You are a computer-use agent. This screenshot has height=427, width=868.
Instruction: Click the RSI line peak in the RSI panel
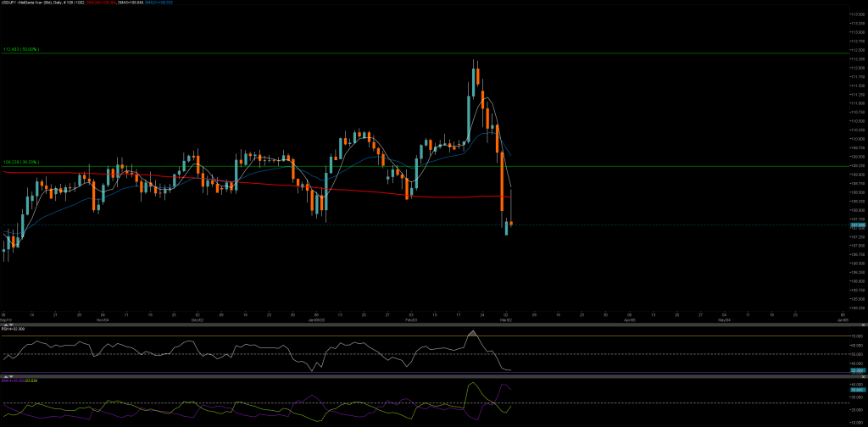pos(472,332)
